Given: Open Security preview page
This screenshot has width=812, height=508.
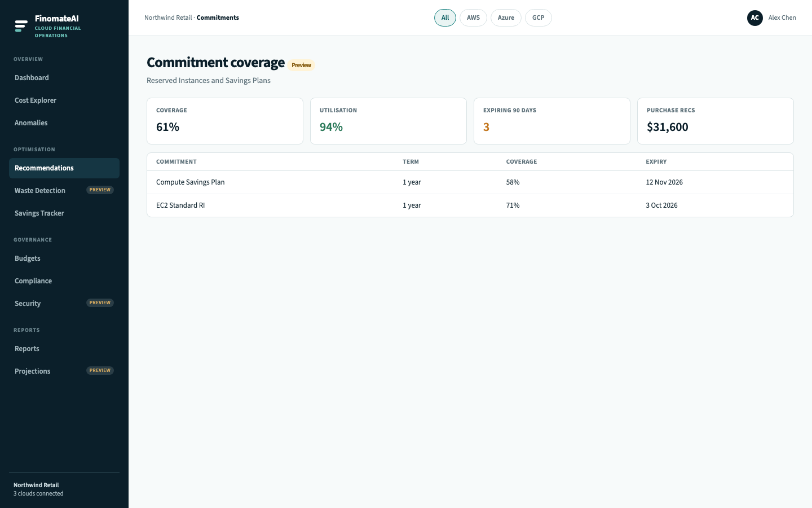Looking at the screenshot, I should point(64,304).
